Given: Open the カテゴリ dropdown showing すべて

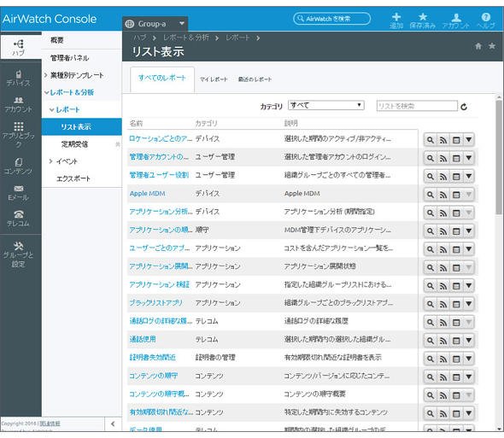Looking at the screenshot, I should (326, 105).
